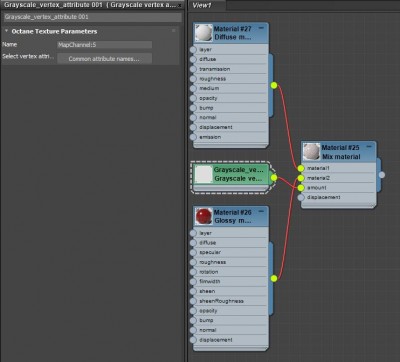Collapse the Octane Texture Parameters rollout

6,31
